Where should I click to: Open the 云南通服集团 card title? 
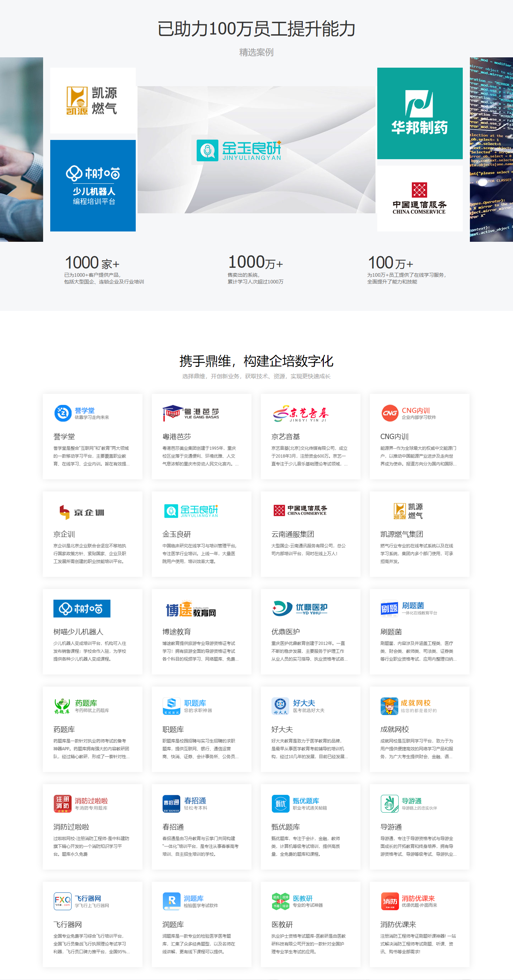[292, 534]
